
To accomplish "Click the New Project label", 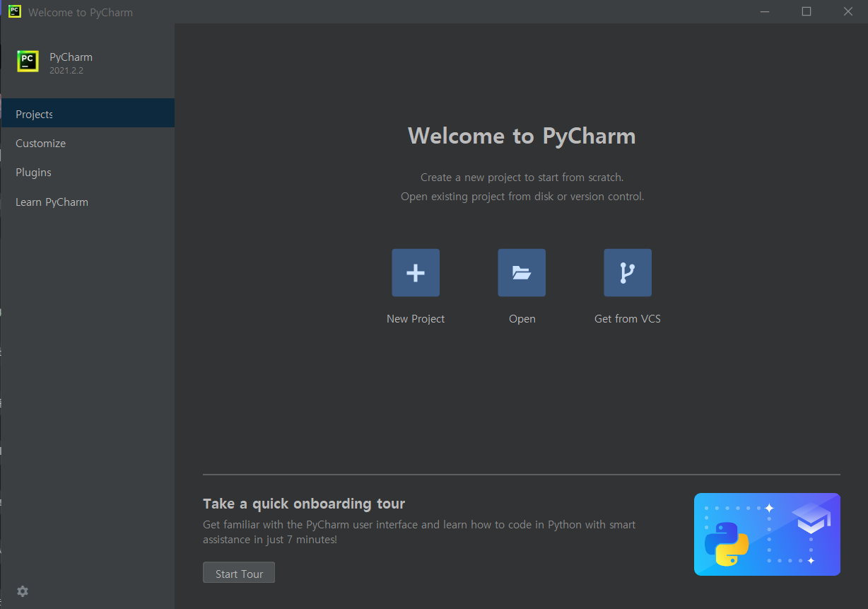I will (x=416, y=319).
